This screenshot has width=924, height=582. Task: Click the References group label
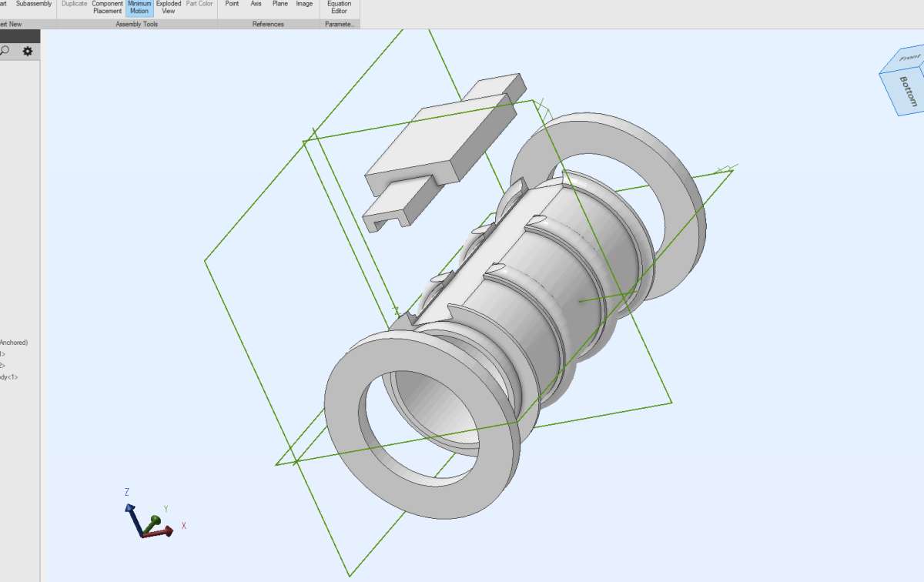coord(268,25)
